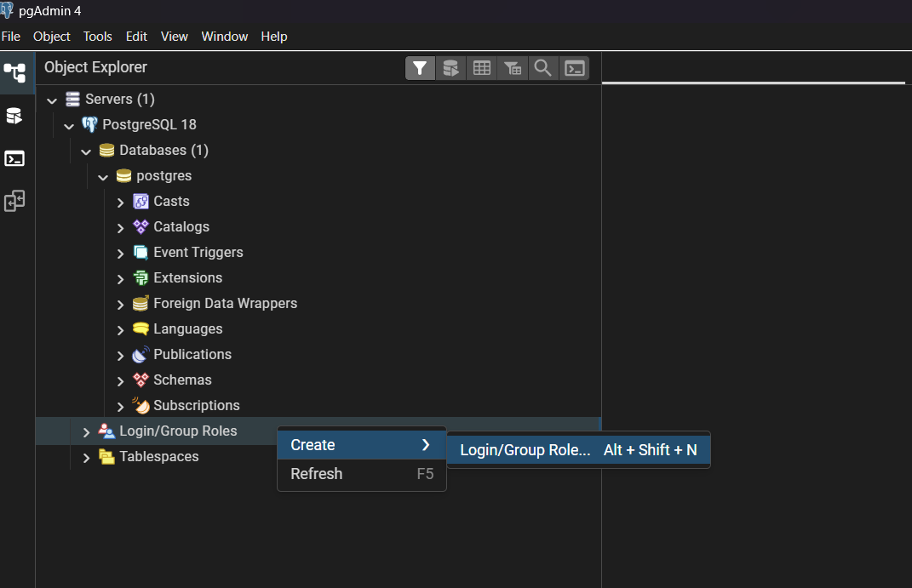912x588 pixels.
Task: Click the Casts node icon
Action: pos(141,202)
